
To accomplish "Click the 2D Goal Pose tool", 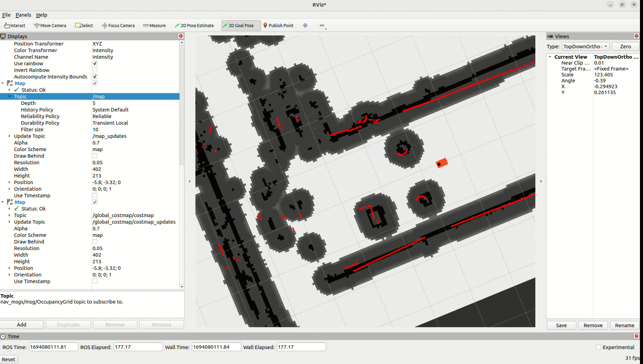I will coord(241,25).
